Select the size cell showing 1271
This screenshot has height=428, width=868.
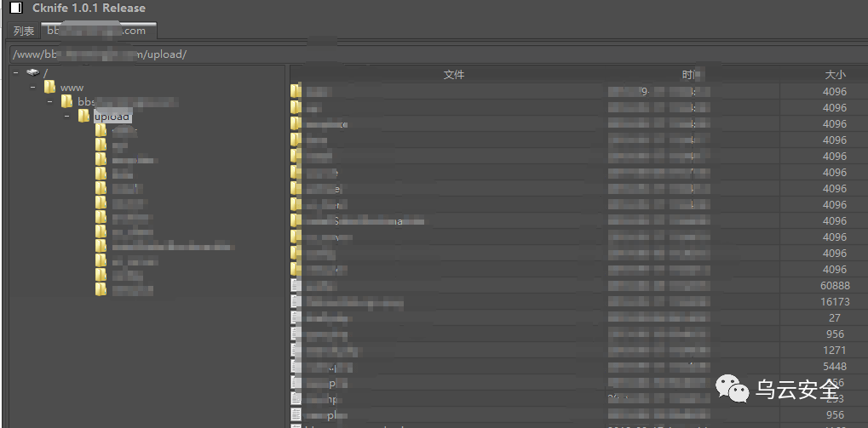click(835, 350)
